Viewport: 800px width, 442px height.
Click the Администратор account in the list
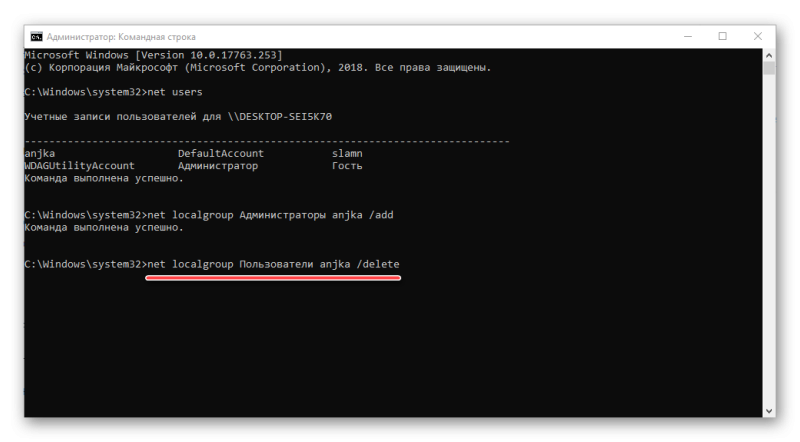click(x=218, y=166)
